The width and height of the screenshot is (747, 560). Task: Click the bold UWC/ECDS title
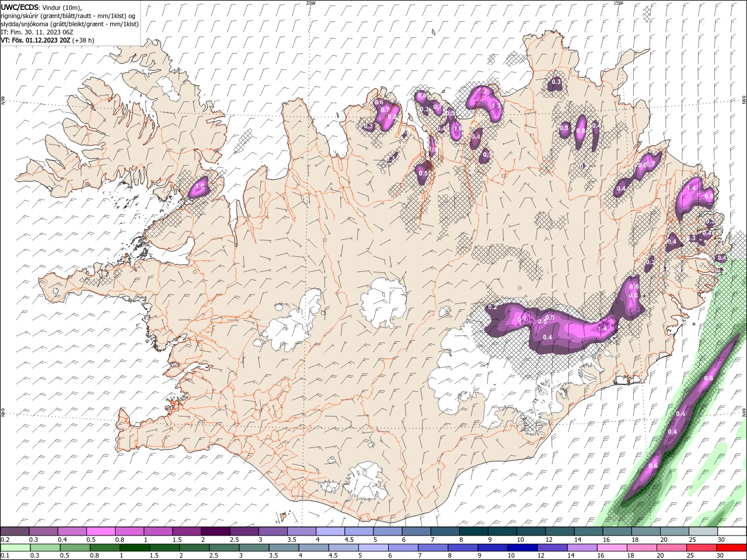click(x=20, y=7)
